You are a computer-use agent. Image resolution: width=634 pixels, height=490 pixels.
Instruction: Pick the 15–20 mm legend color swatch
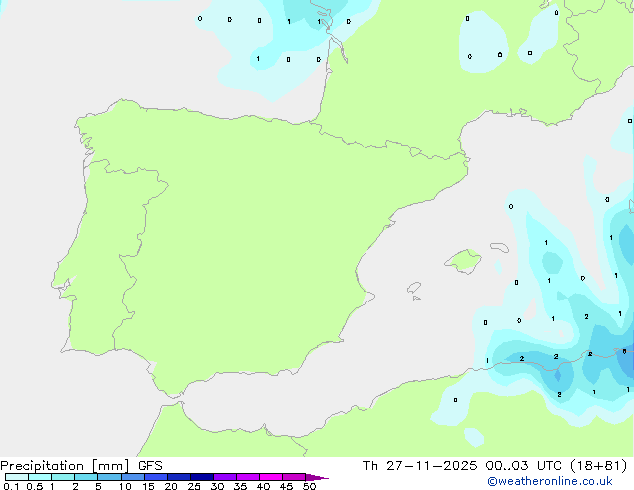coord(156,477)
